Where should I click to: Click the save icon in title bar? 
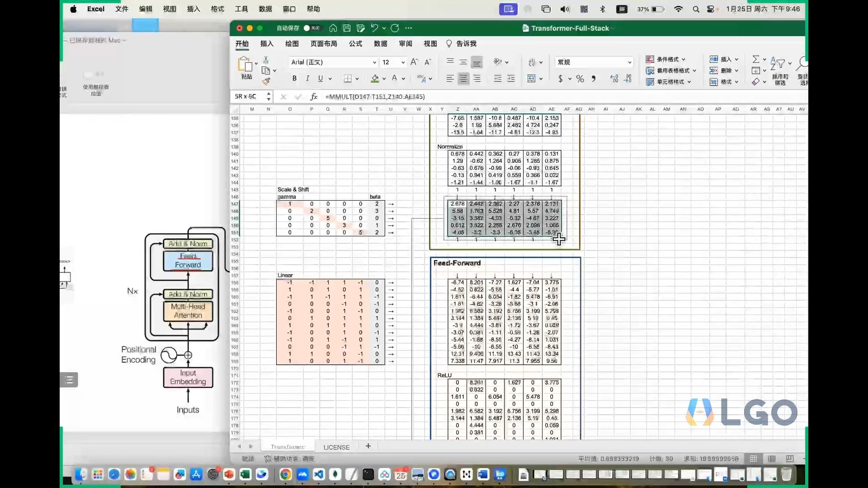(x=347, y=28)
